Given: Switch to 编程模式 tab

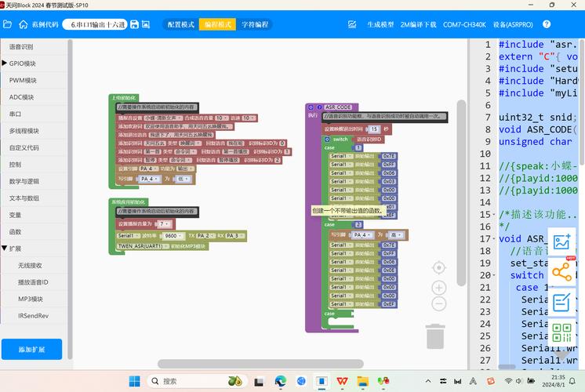Looking at the screenshot, I should pyautogui.click(x=217, y=24).
